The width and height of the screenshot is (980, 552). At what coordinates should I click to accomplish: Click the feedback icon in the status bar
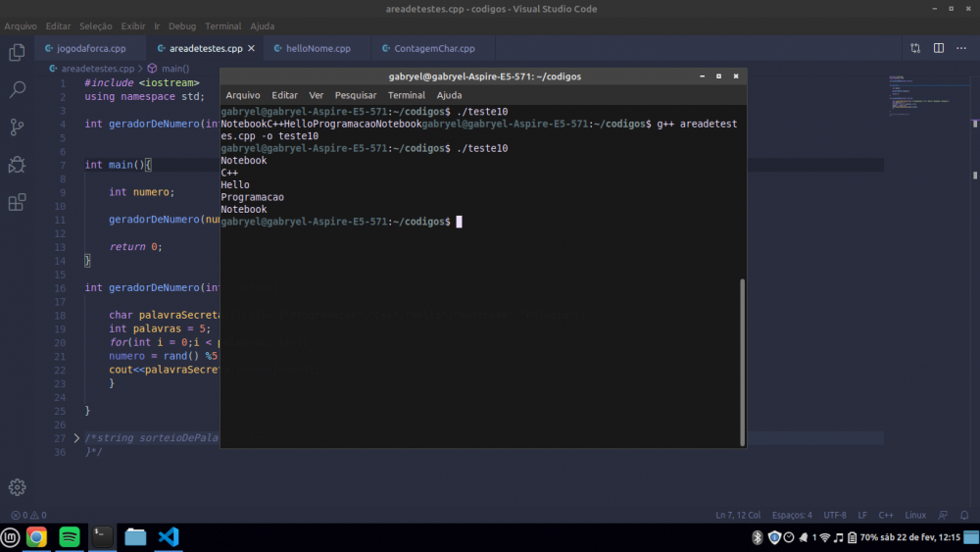coord(943,515)
